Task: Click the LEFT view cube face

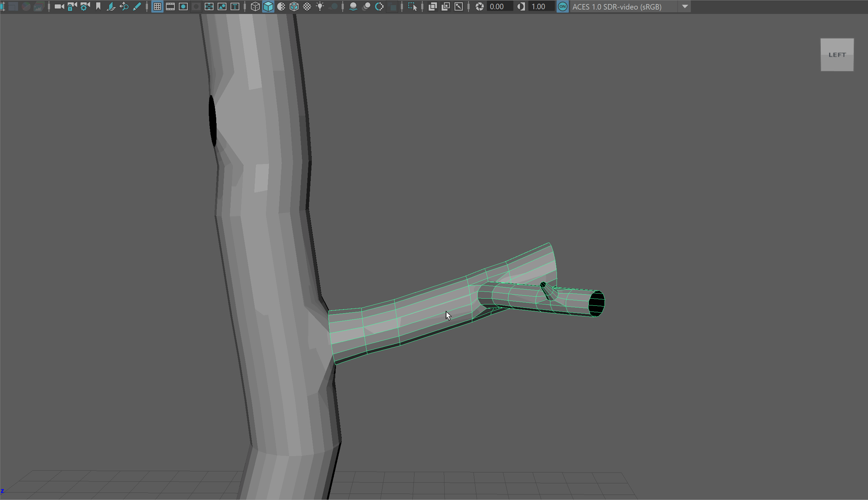Action: (837, 55)
